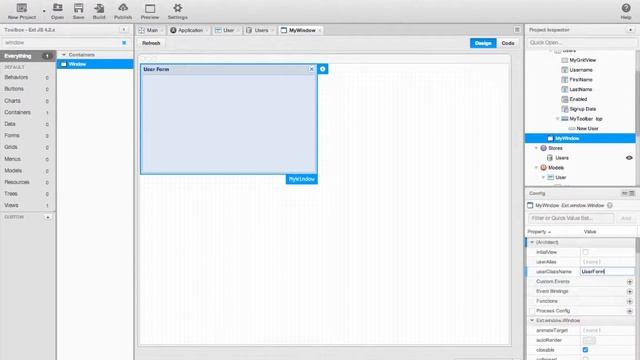
Task: Toggle visibility eye on Users store
Action: [629, 158]
